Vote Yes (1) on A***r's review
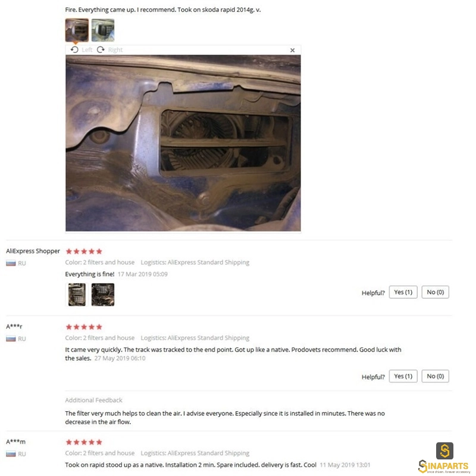Viewport: 476px width, 476px height. pos(403,376)
